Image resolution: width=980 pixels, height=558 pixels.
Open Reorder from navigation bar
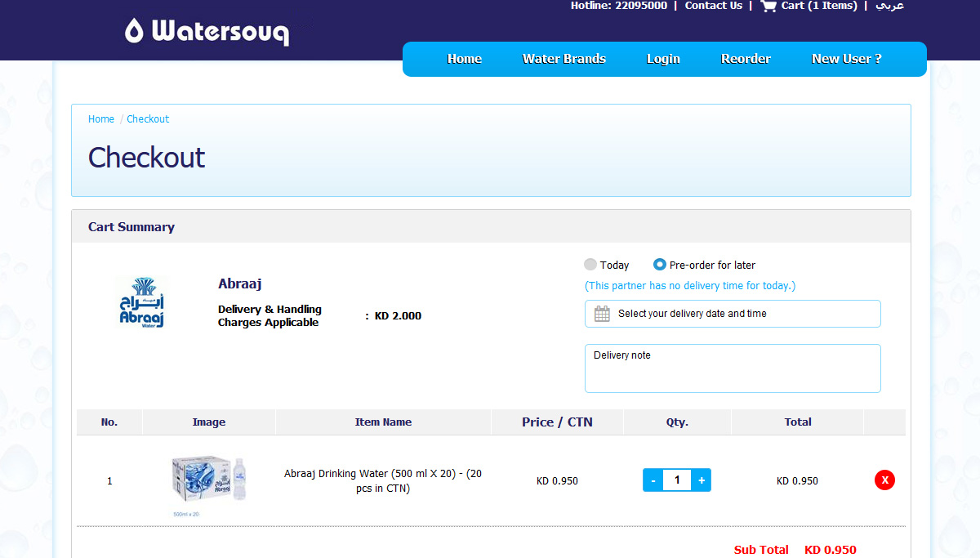(x=746, y=59)
